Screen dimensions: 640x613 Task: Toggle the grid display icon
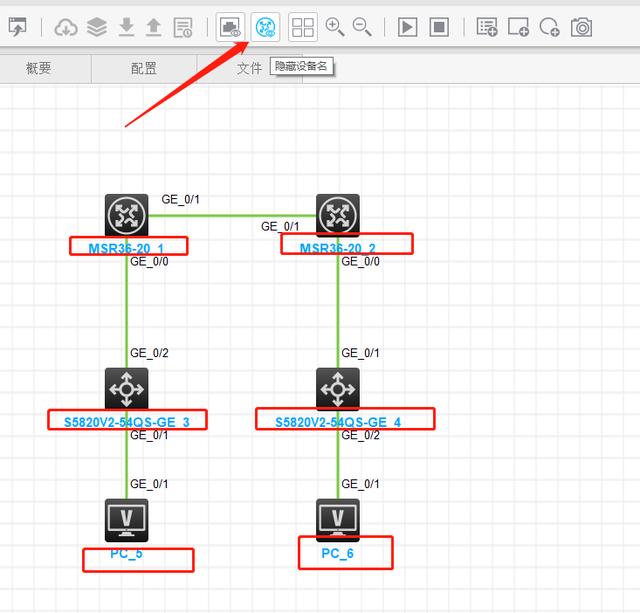pos(302,27)
